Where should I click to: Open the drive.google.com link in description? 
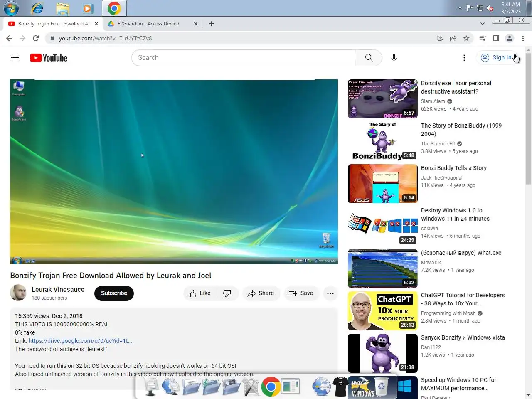pos(81,341)
